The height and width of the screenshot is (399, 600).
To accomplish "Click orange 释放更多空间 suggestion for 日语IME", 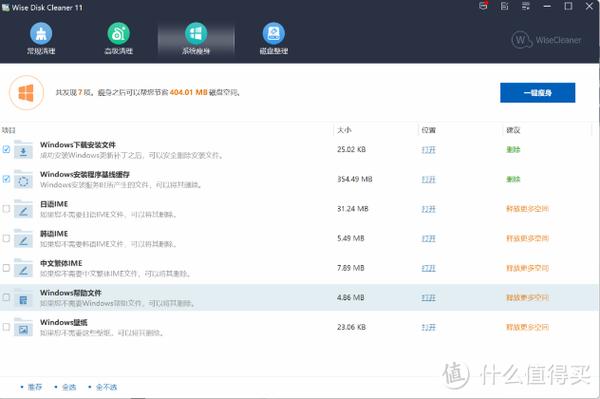I will pyautogui.click(x=527, y=208).
